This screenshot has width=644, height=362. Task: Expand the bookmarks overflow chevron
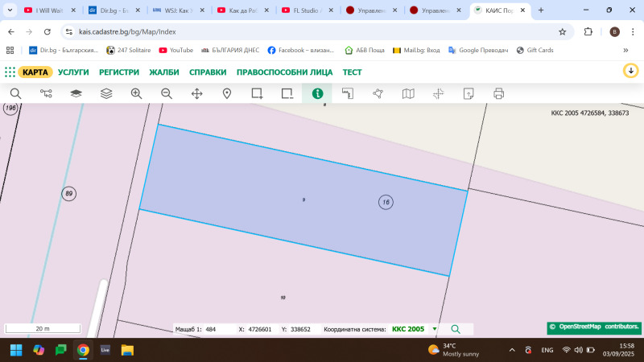[x=625, y=50]
